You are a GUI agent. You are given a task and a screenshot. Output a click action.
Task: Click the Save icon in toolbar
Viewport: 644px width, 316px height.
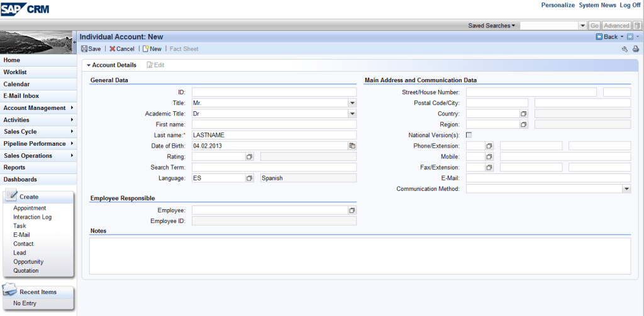[x=84, y=49]
